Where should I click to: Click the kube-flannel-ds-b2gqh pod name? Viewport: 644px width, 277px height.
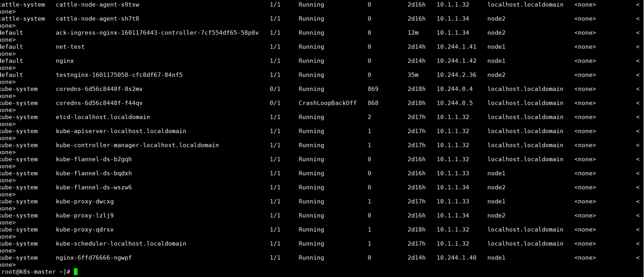94,159
